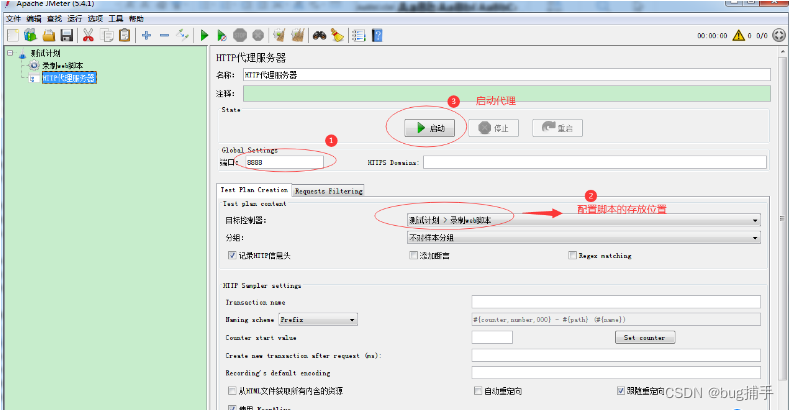Enable the 自动重定向 checkbox

(x=478, y=391)
